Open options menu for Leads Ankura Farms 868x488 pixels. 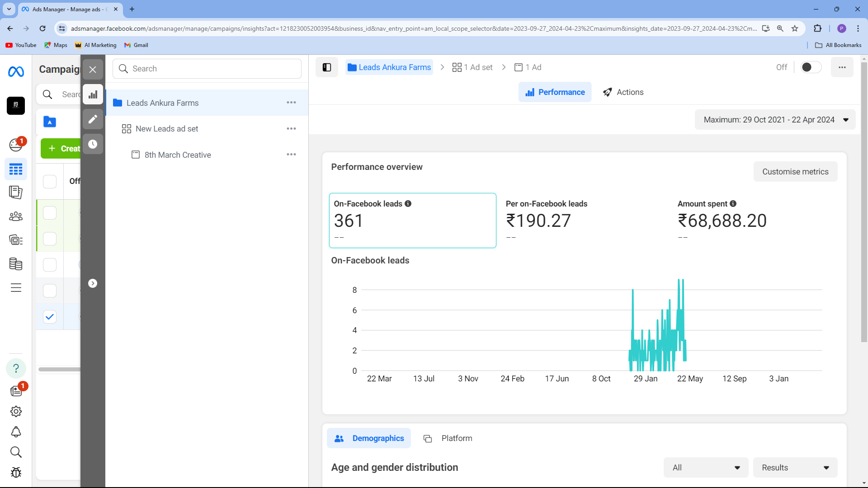(291, 103)
